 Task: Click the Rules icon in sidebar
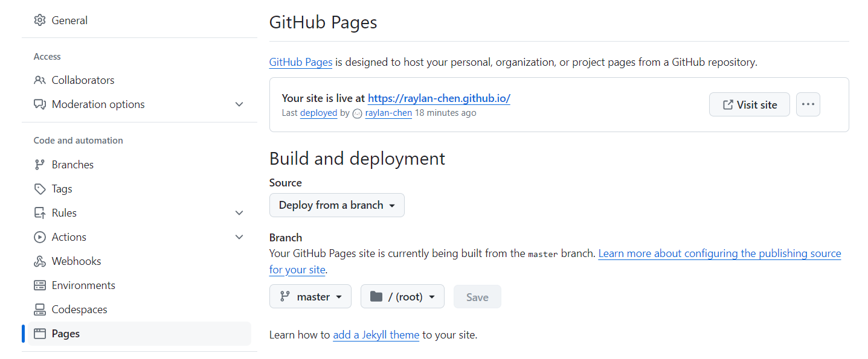tap(40, 213)
